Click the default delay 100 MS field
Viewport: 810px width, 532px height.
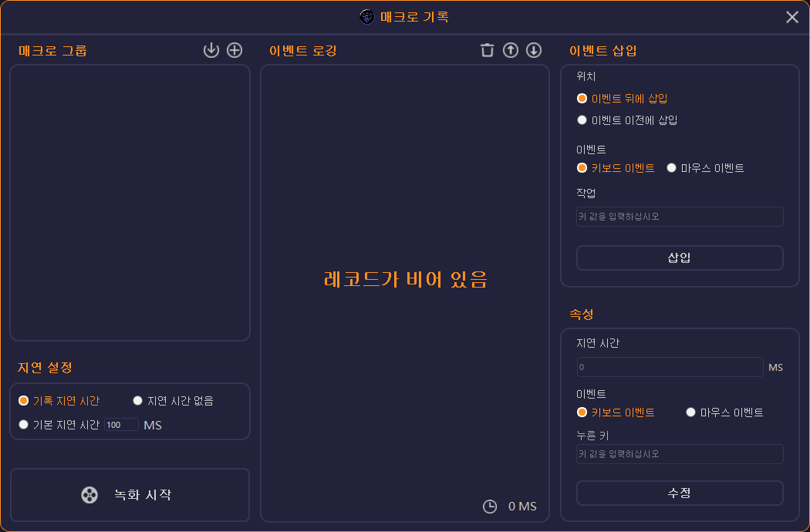pyautogui.click(x=121, y=425)
